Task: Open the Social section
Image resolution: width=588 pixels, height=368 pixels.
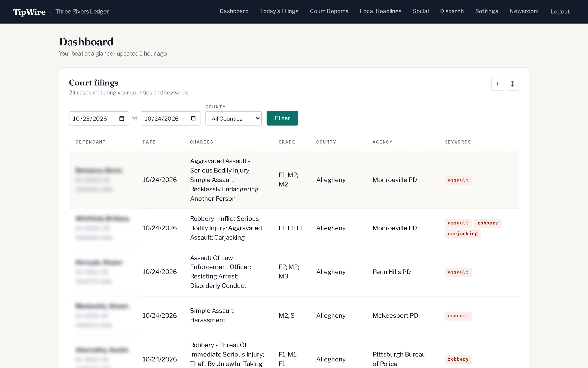Action: (x=421, y=11)
